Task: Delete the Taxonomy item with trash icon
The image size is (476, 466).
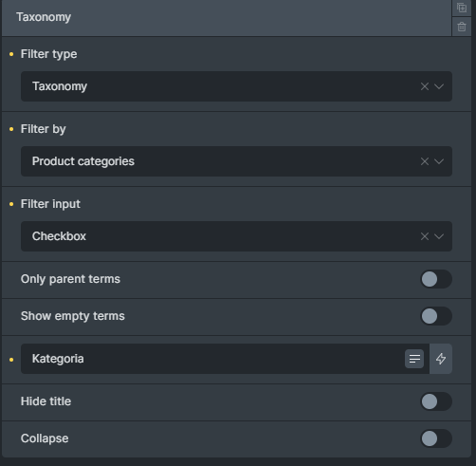Action: (x=462, y=27)
